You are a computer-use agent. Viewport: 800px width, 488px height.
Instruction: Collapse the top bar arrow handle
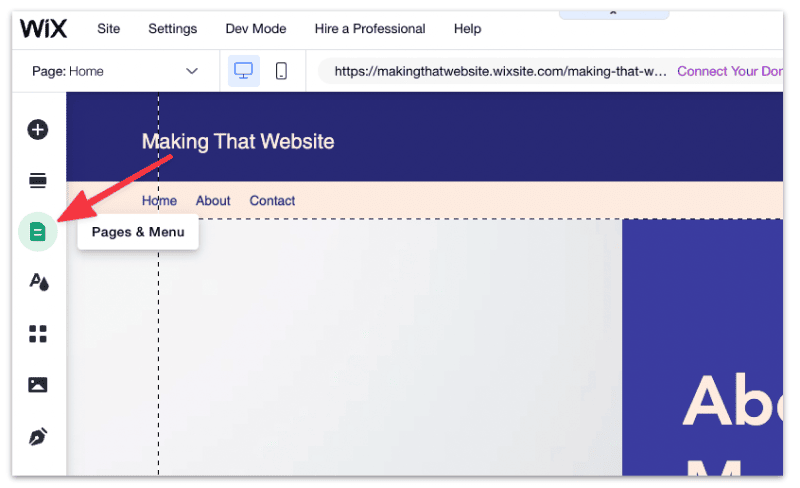614,14
